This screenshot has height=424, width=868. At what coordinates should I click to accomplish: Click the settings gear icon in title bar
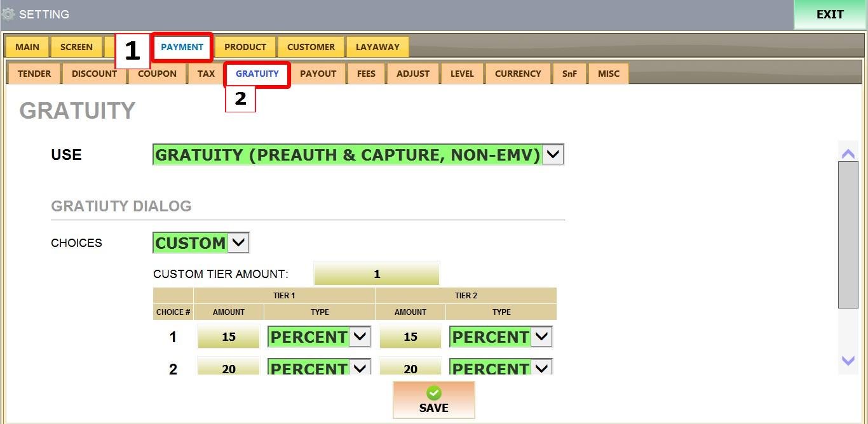(x=8, y=14)
